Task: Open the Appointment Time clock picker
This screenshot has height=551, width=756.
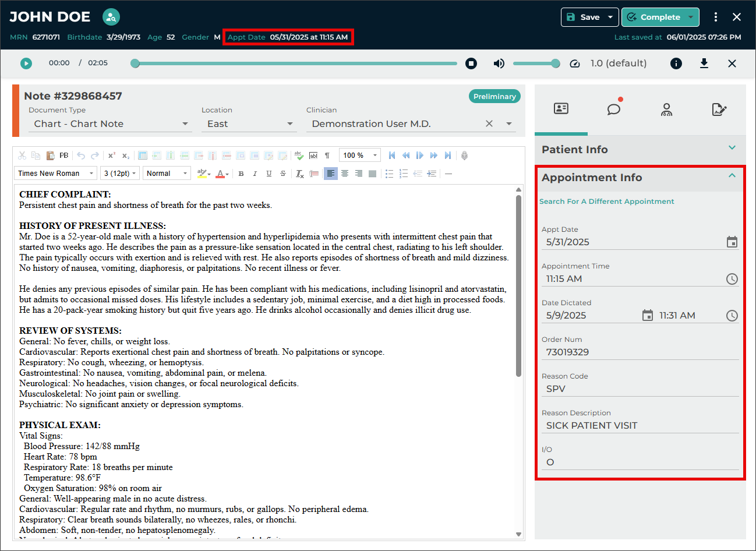Action: (x=732, y=279)
